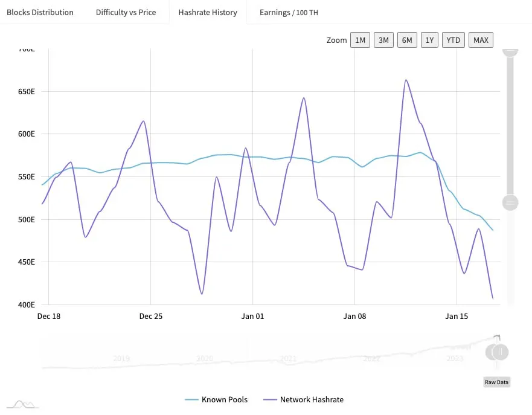The height and width of the screenshot is (415, 532).
Task: Set zoom to MAX
Action: pos(481,40)
